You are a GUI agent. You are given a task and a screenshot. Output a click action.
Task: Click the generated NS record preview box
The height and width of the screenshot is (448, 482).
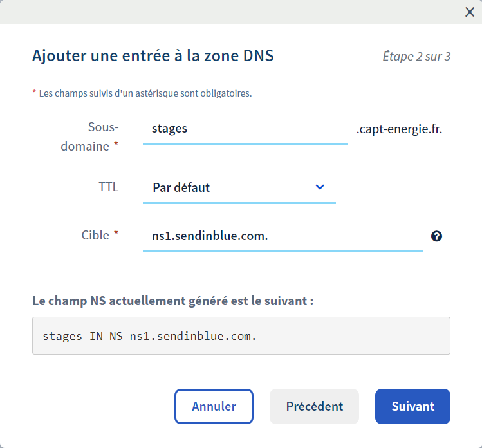(x=241, y=335)
